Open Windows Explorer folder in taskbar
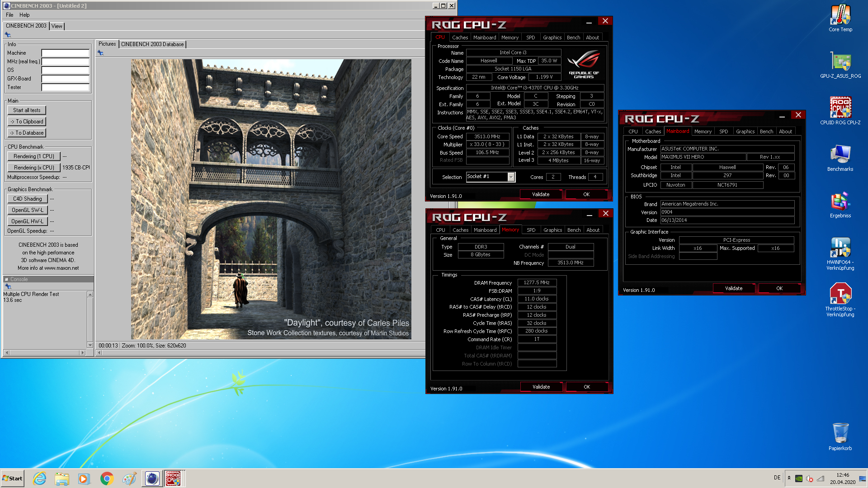868x488 pixels. tap(62, 479)
